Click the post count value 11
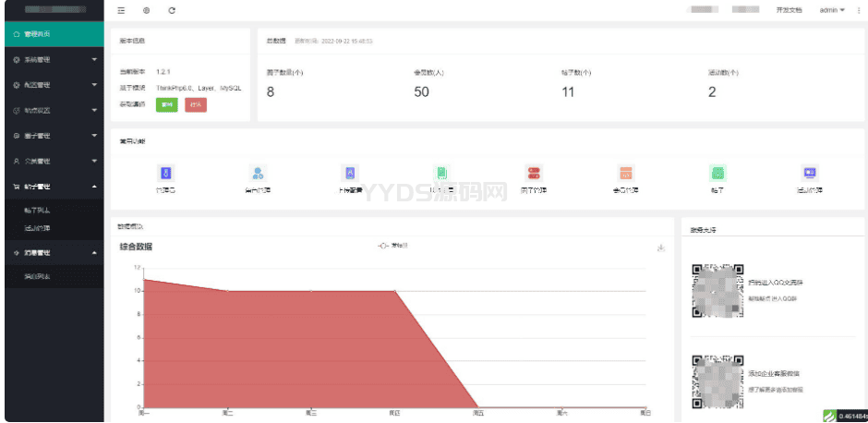This screenshot has height=423, width=868. (568, 92)
